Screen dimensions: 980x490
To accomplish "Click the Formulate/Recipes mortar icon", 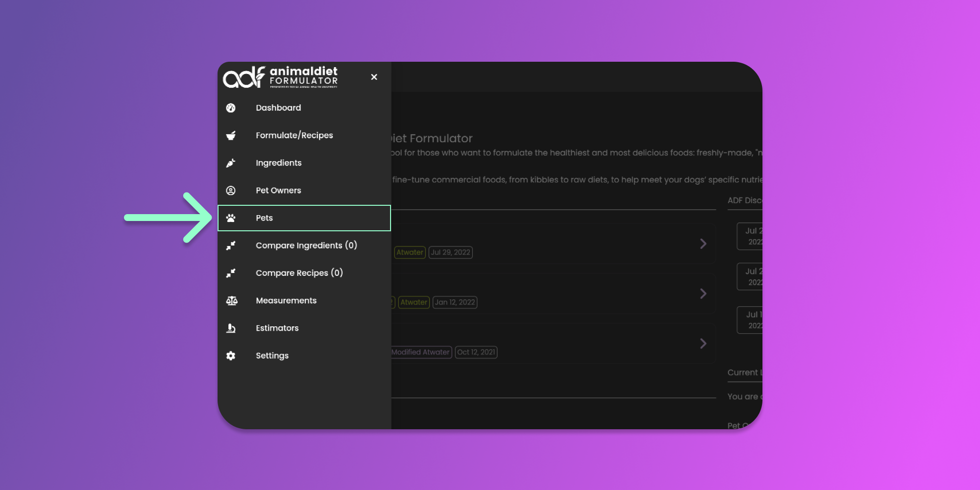I will [231, 135].
